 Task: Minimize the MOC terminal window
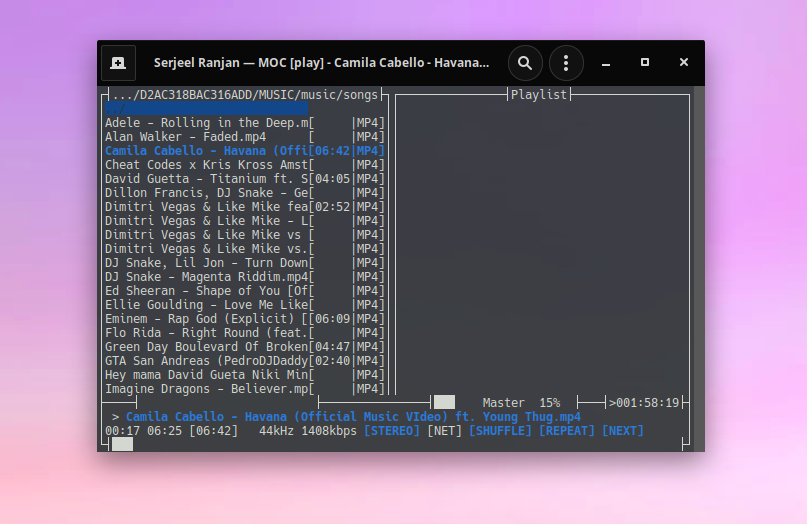point(606,63)
